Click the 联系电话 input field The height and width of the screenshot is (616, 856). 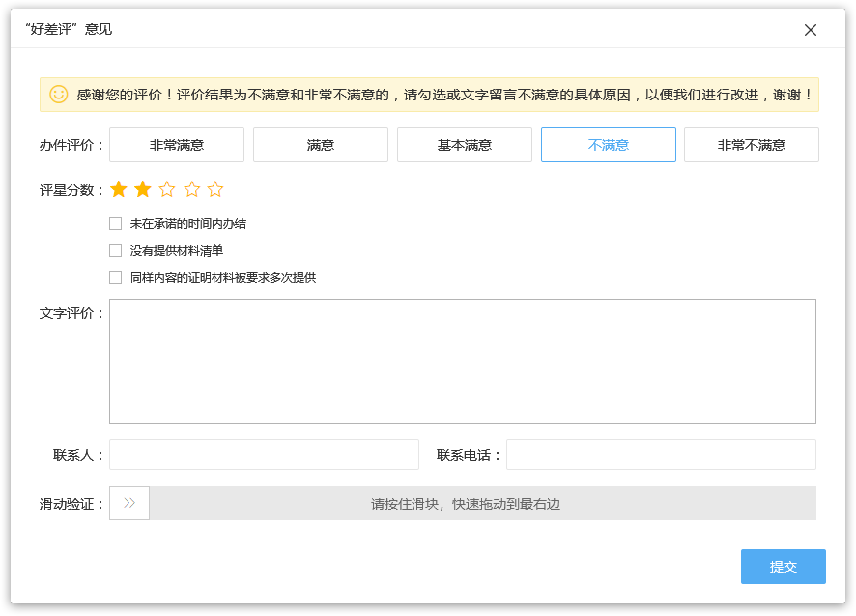click(661, 455)
